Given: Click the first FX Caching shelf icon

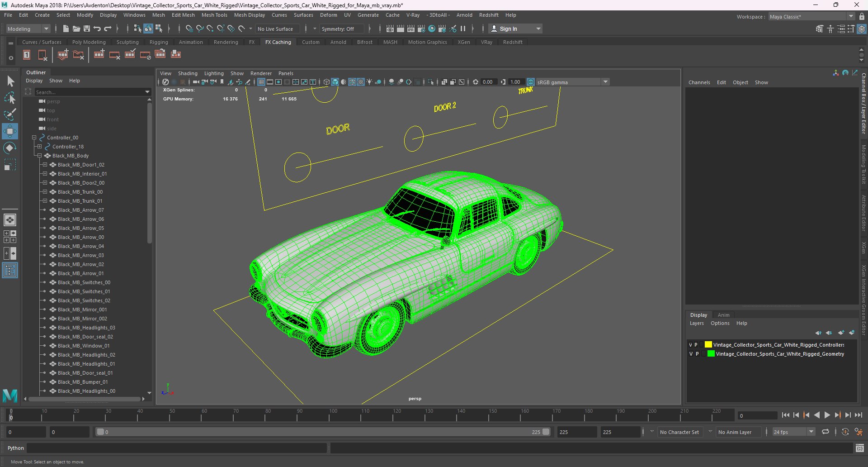Looking at the screenshot, I should tap(27, 55).
